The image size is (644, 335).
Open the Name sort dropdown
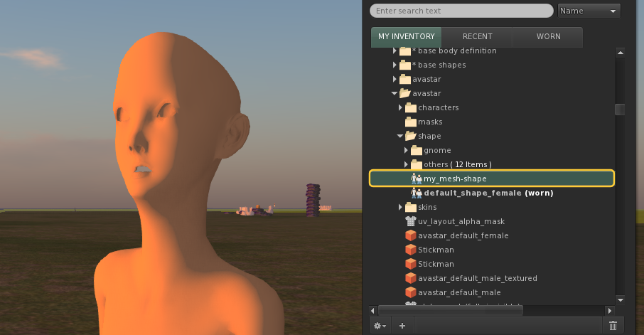click(x=589, y=11)
